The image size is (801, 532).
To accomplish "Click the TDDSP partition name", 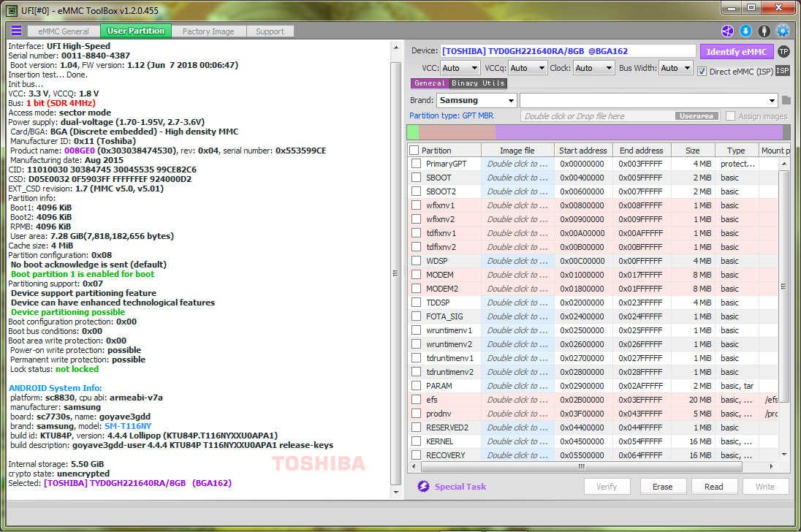I will click(438, 303).
